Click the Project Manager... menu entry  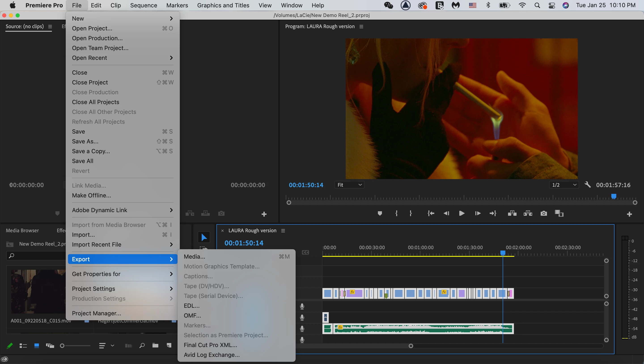tap(96, 313)
